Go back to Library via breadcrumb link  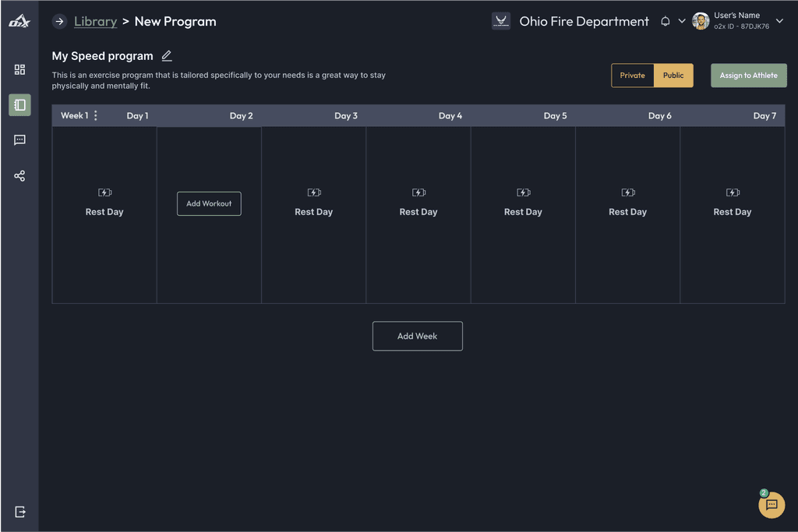pyautogui.click(x=96, y=21)
